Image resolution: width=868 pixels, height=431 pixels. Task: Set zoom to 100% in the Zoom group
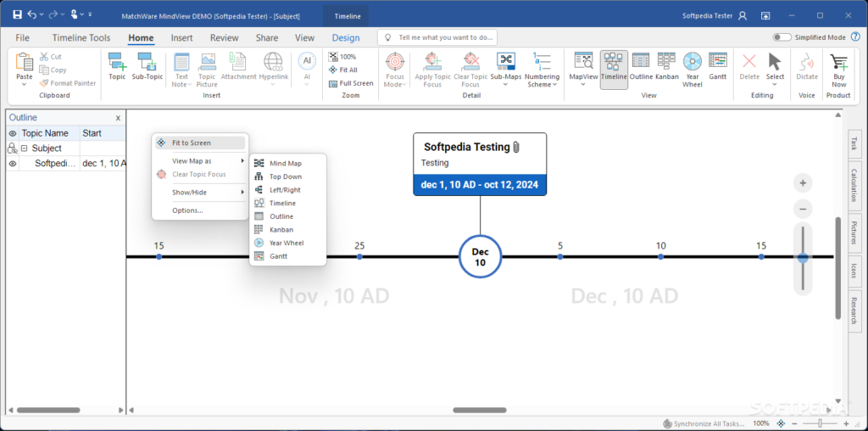tap(342, 57)
